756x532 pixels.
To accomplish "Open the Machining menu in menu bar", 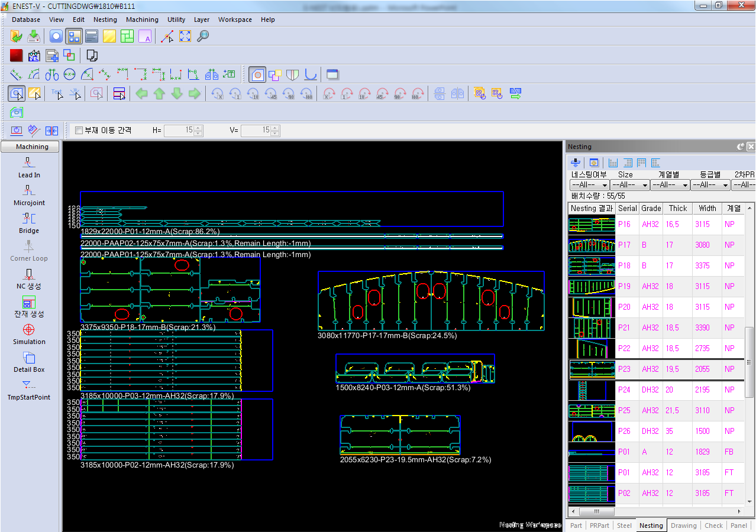I will tap(142, 20).
